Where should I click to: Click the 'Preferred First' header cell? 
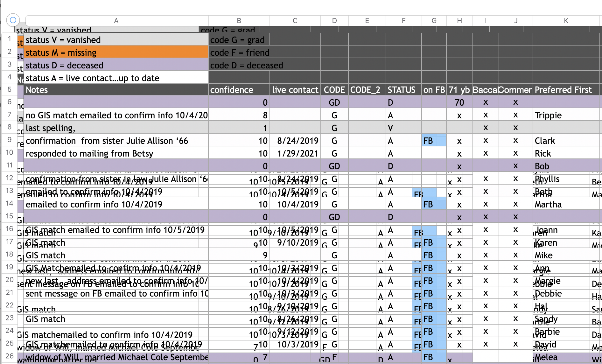(566, 90)
